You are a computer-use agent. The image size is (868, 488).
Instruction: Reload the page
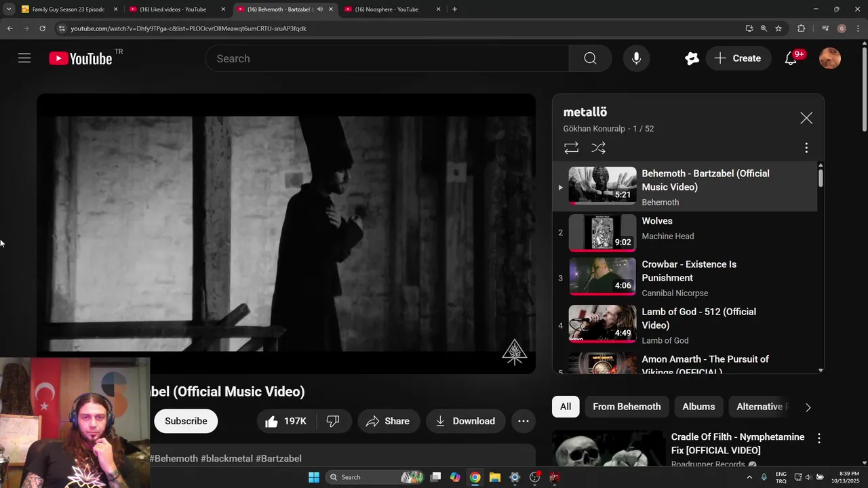click(42, 28)
